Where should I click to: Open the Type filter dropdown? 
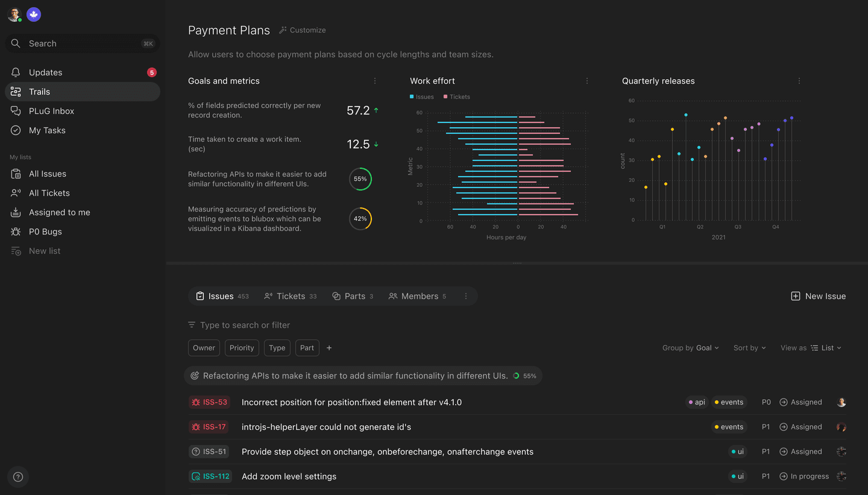[277, 348]
